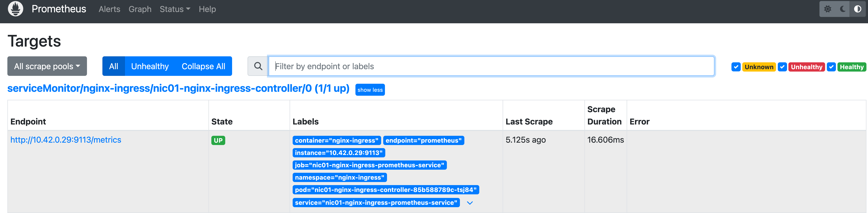
Task: Open the Status dropdown menu
Action: click(175, 9)
